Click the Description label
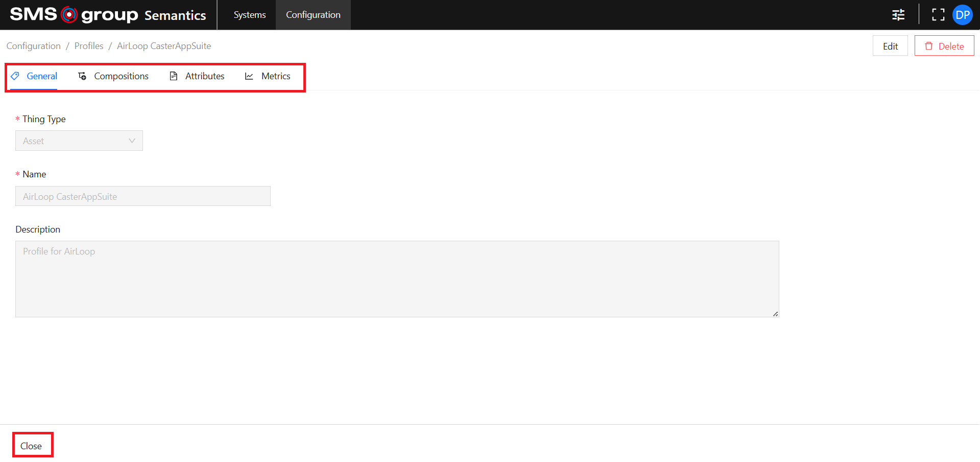The image size is (980, 462). pos(38,229)
